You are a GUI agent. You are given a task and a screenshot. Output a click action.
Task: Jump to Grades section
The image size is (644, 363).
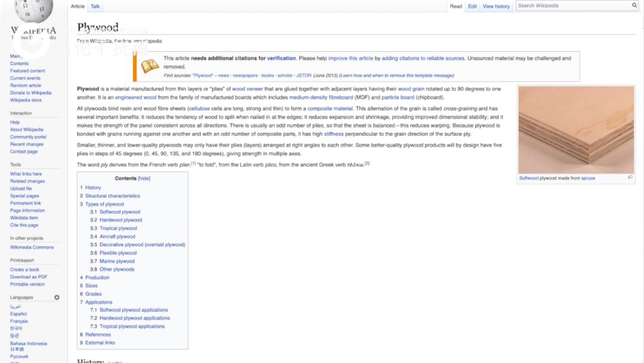93,294
